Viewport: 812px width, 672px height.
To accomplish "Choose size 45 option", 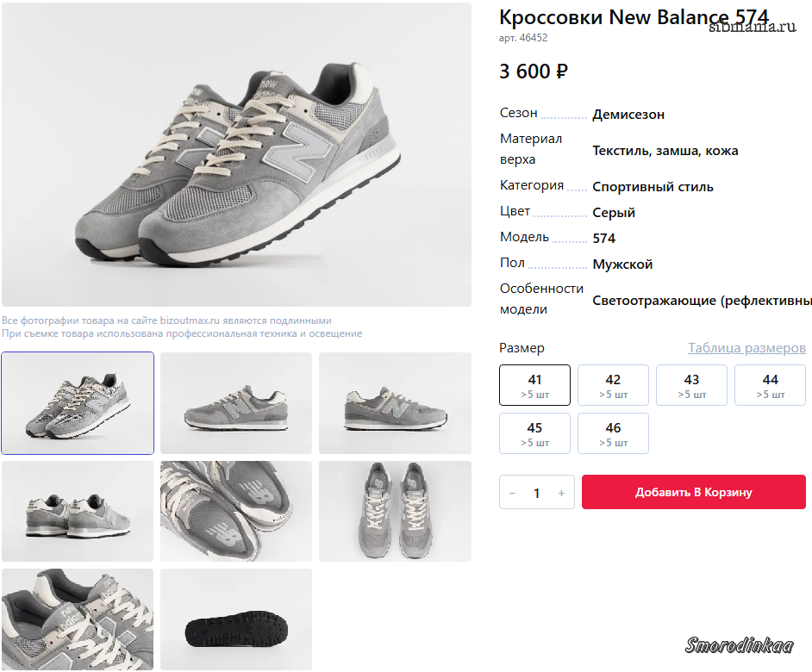I will [x=534, y=433].
